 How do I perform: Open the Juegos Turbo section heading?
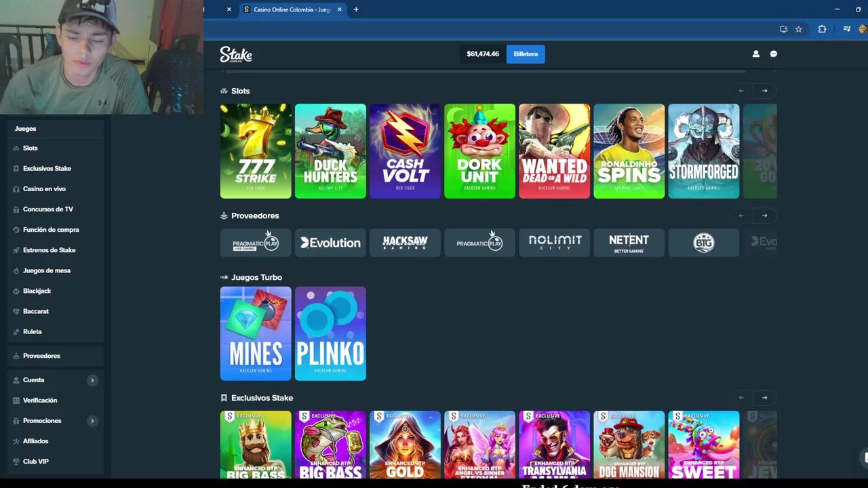256,277
